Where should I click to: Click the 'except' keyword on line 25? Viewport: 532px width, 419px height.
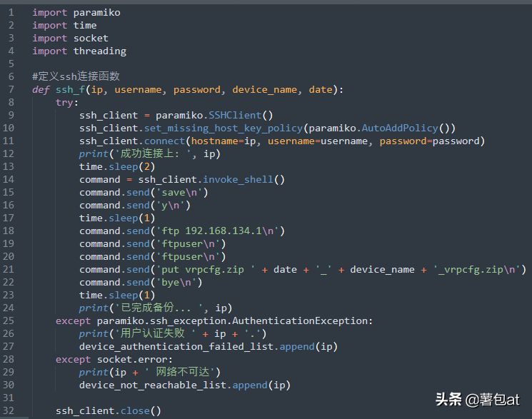coord(74,321)
